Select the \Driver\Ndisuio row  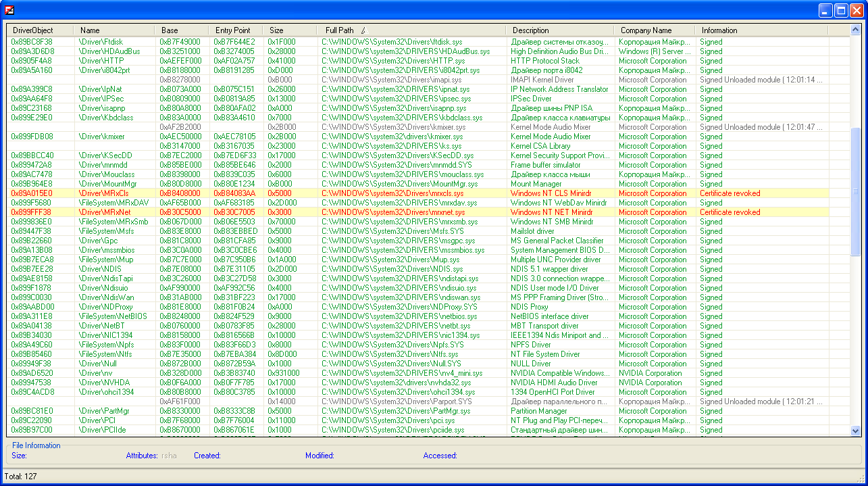click(417, 288)
